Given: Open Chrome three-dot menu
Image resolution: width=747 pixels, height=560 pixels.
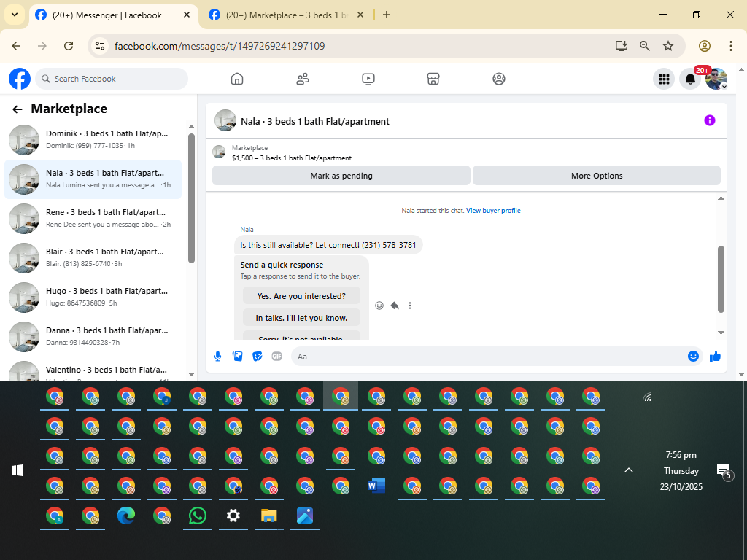Looking at the screenshot, I should [730, 46].
